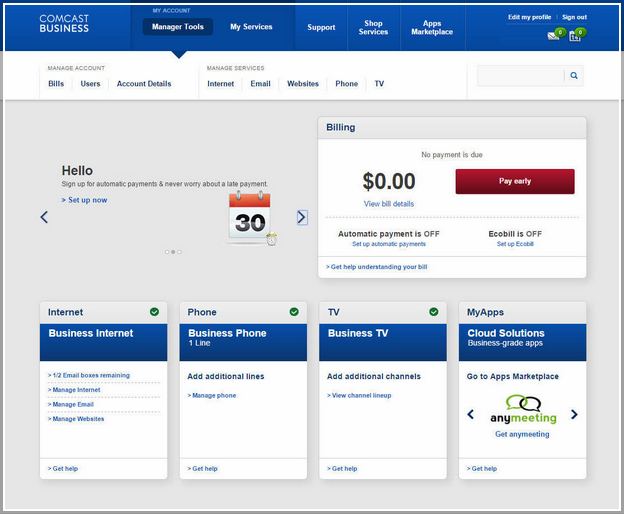Click the Business TV banner
624x514 pixels.
(383, 342)
